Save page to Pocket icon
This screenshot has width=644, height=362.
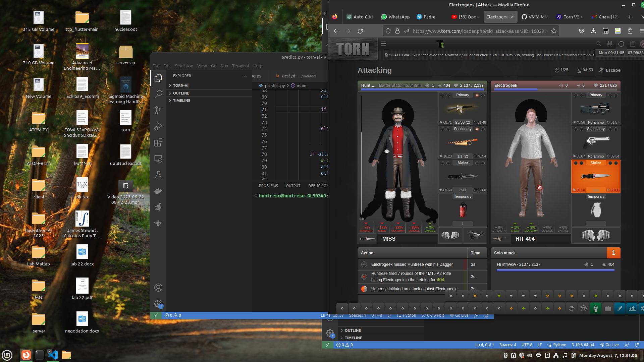pyautogui.click(x=582, y=31)
